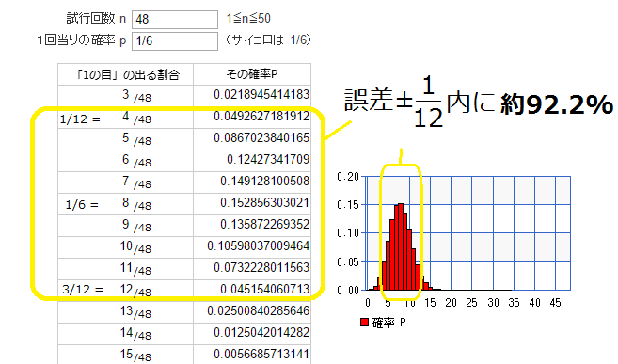Select the probability value 0.0125042014282
The height and width of the screenshot is (364, 618).
(261, 332)
